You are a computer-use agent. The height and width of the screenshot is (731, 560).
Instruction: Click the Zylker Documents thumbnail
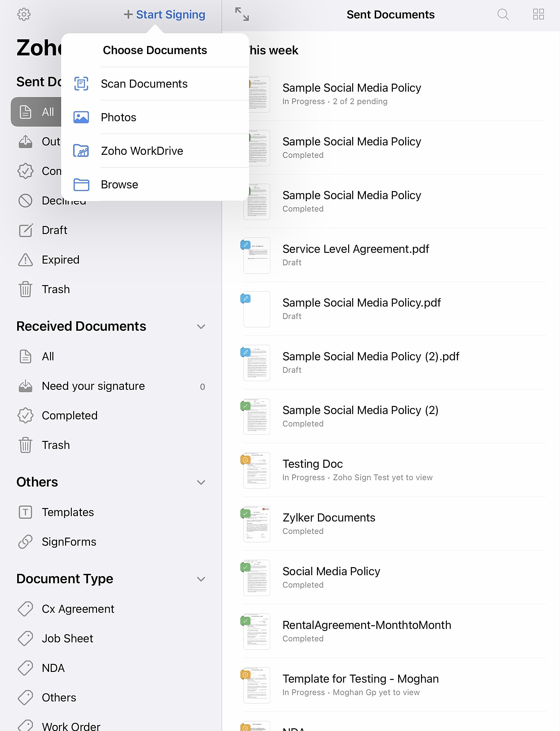pyautogui.click(x=257, y=524)
